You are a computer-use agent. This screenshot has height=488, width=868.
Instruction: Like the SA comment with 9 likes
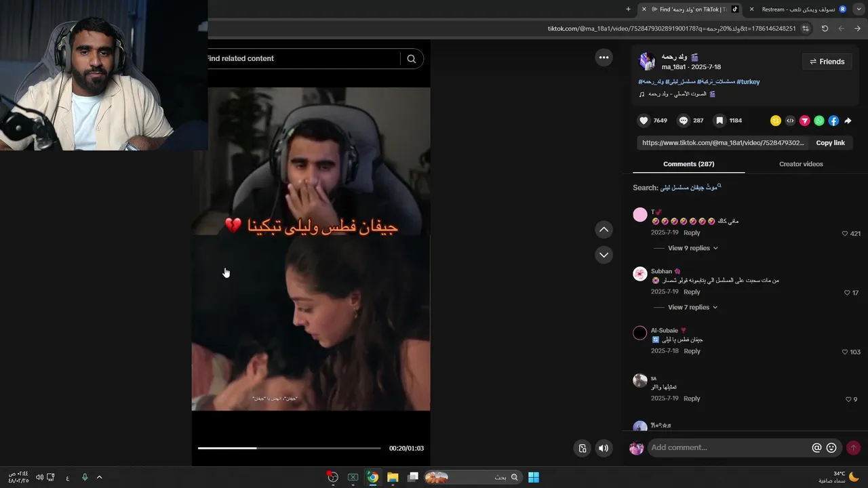(848, 399)
